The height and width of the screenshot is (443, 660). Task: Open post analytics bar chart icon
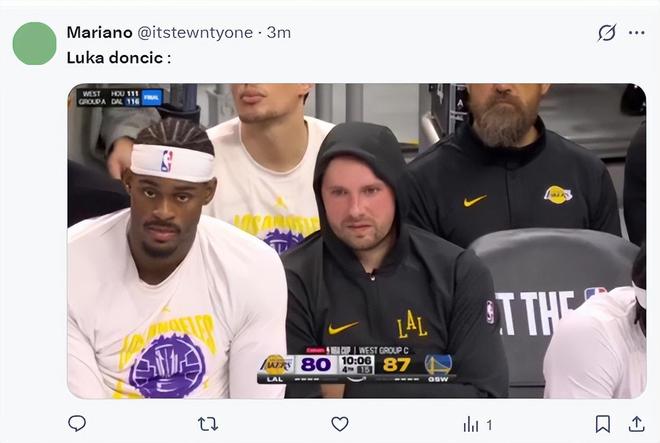[x=471, y=424]
